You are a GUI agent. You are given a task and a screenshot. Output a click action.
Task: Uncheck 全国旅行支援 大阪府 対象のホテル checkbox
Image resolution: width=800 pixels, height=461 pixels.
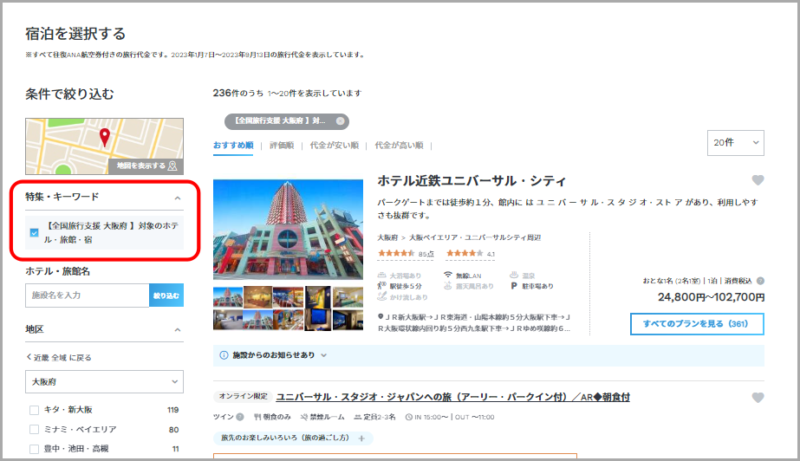pyautogui.click(x=34, y=233)
